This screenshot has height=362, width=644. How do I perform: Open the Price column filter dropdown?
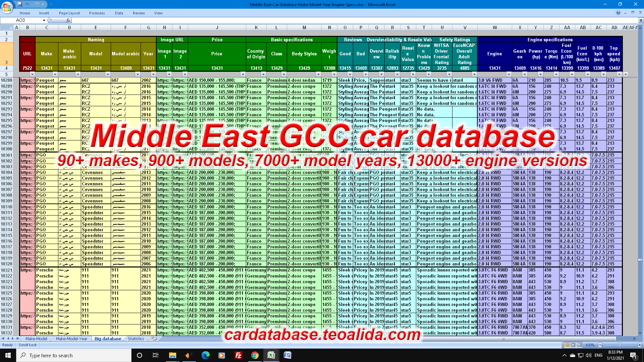pos(243,74)
